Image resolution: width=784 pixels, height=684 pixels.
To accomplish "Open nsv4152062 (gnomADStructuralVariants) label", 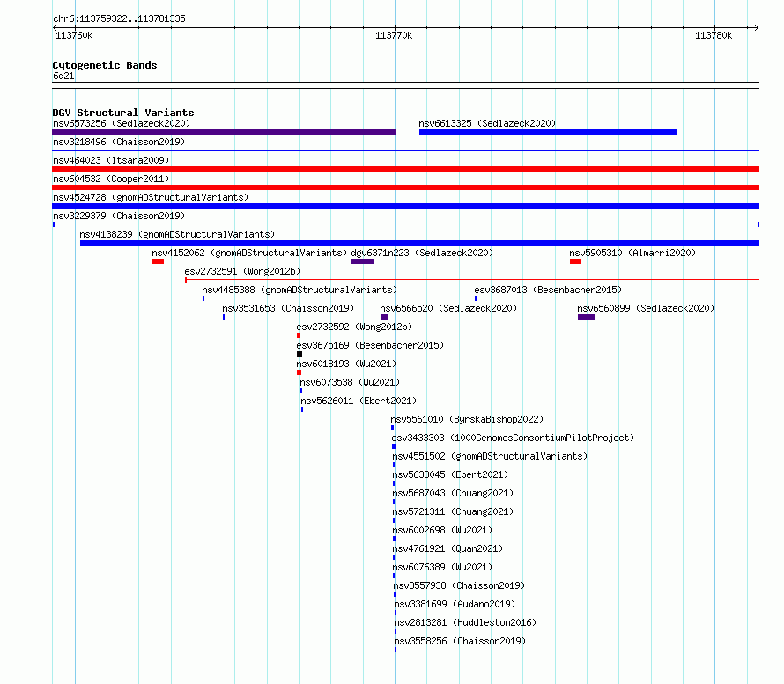I will 249,253.
